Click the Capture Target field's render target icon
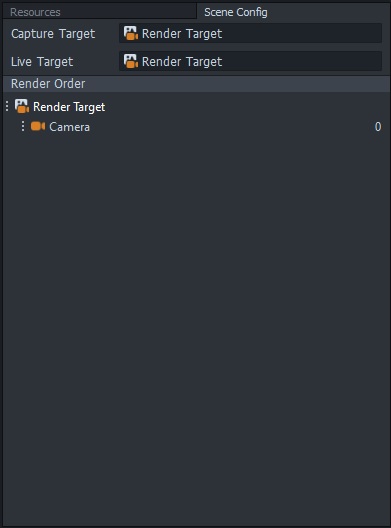This screenshot has width=391, height=528. (x=131, y=33)
